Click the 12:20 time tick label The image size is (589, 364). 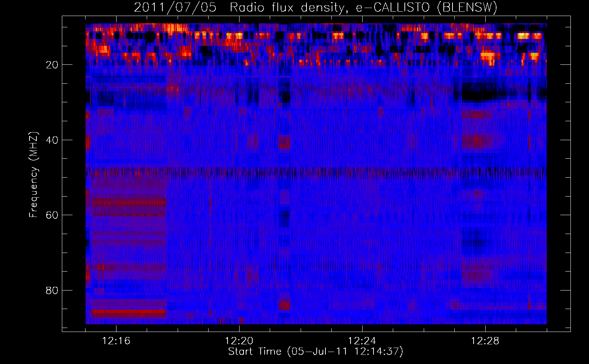click(x=239, y=341)
